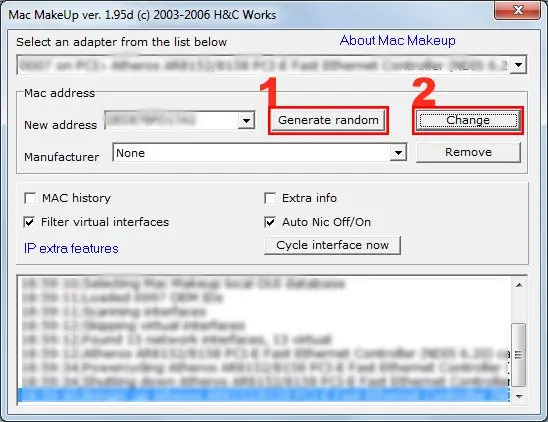Click Cycle interface now button

[332, 245]
